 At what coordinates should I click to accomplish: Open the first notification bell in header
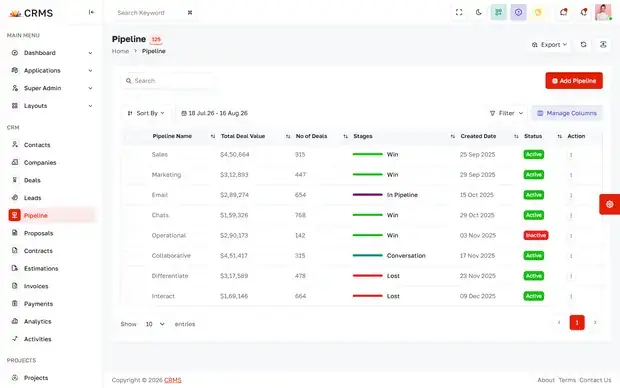pyautogui.click(x=563, y=12)
